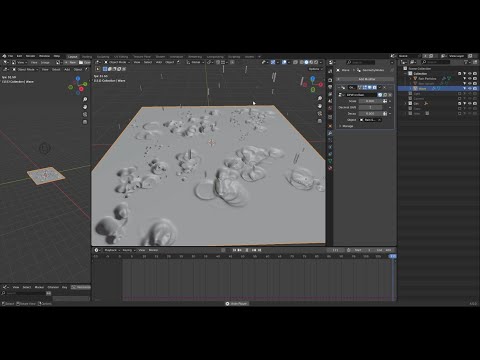Click the blue current frame marker in timeline

pyautogui.click(x=393, y=256)
